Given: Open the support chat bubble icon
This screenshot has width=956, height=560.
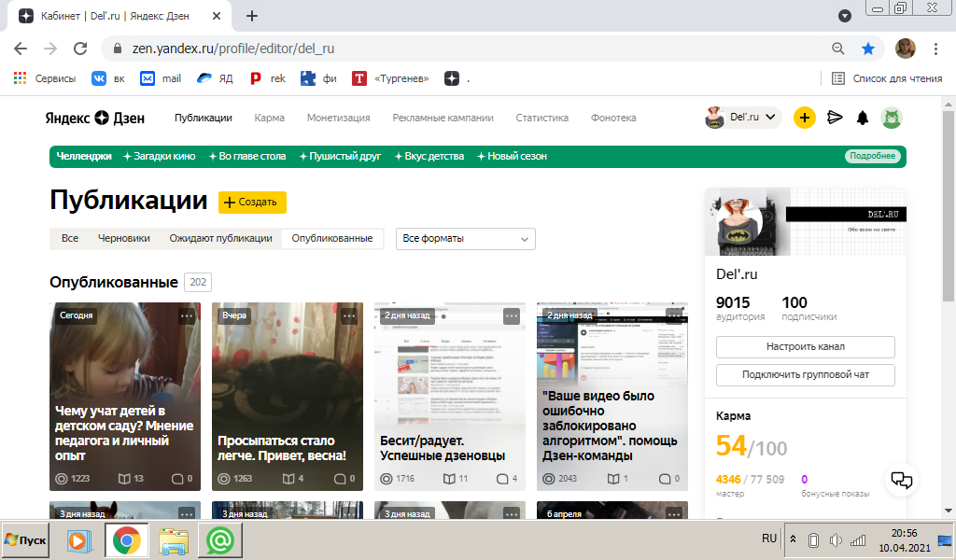Looking at the screenshot, I should [x=901, y=480].
